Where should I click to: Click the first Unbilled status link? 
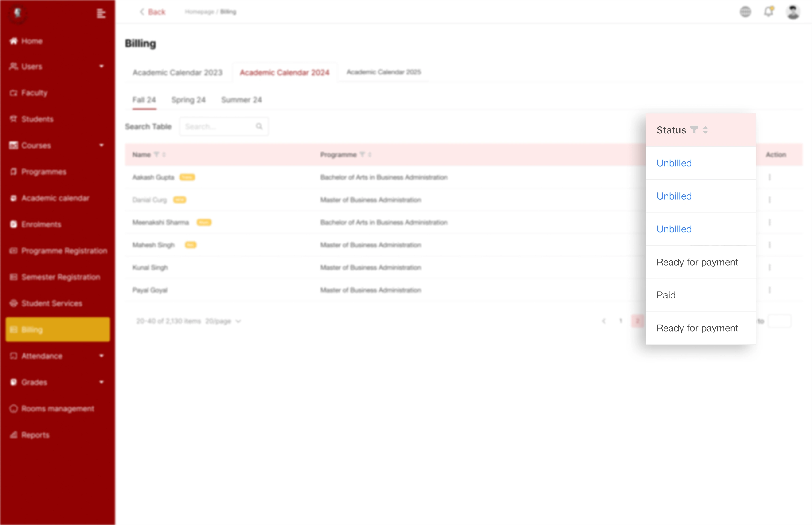pyautogui.click(x=674, y=163)
